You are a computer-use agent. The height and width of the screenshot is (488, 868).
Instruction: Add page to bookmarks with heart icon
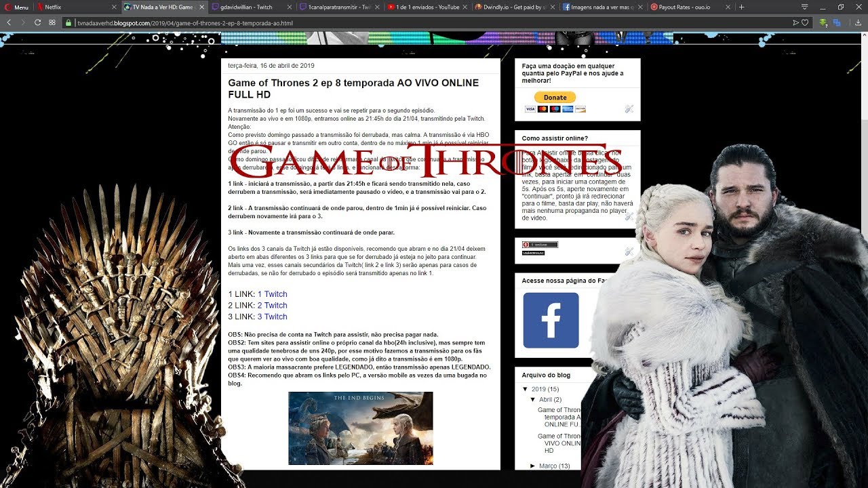805,22
